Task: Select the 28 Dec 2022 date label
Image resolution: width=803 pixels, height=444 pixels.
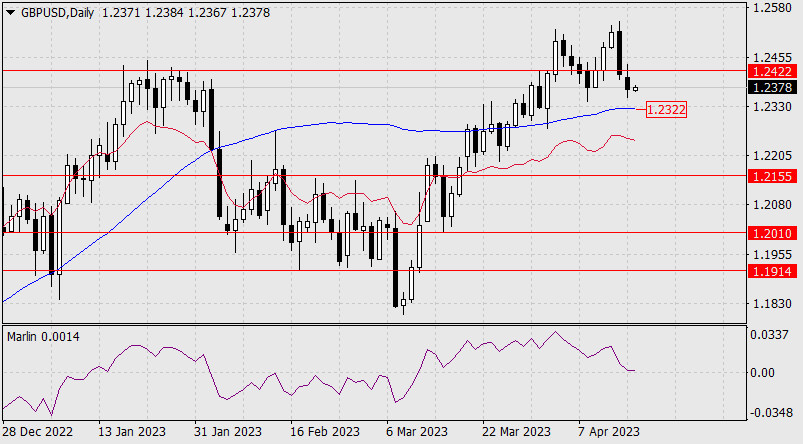Action: coord(38,432)
